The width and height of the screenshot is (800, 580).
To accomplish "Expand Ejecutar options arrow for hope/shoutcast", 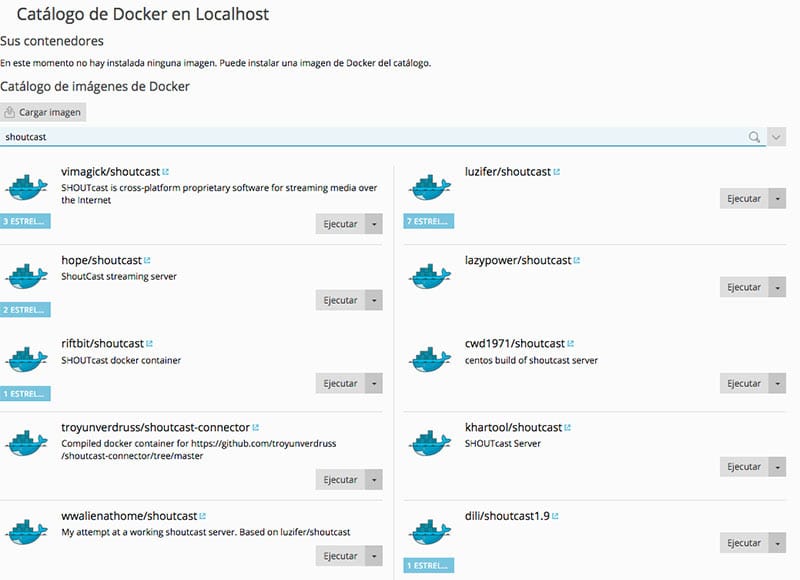I will click(374, 300).
